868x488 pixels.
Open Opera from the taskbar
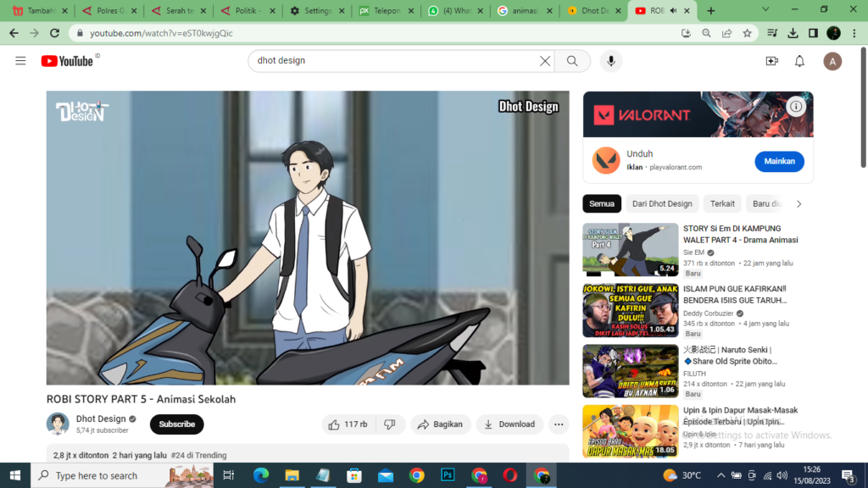click(x=509, y=475)
